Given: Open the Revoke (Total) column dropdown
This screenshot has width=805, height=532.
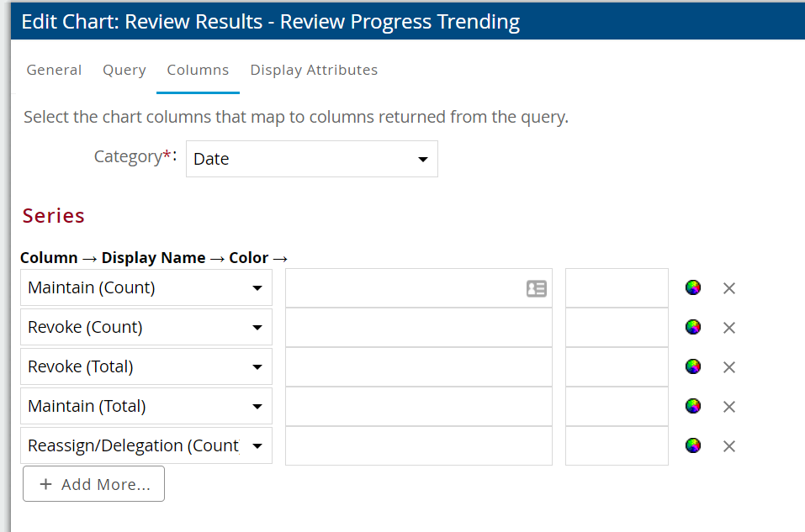Looking at the screenshot, I should click(146, 366).
